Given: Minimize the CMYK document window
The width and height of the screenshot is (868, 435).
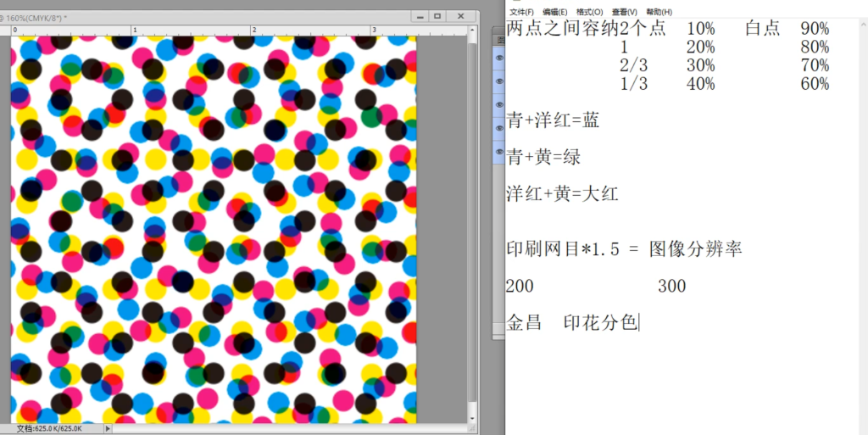Looking at the screenshot, I should pyautogui.click(x=419, y=16).
